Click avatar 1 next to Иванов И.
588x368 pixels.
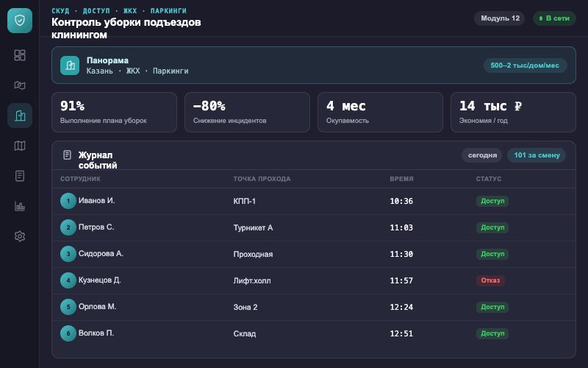tap(68, 201)
